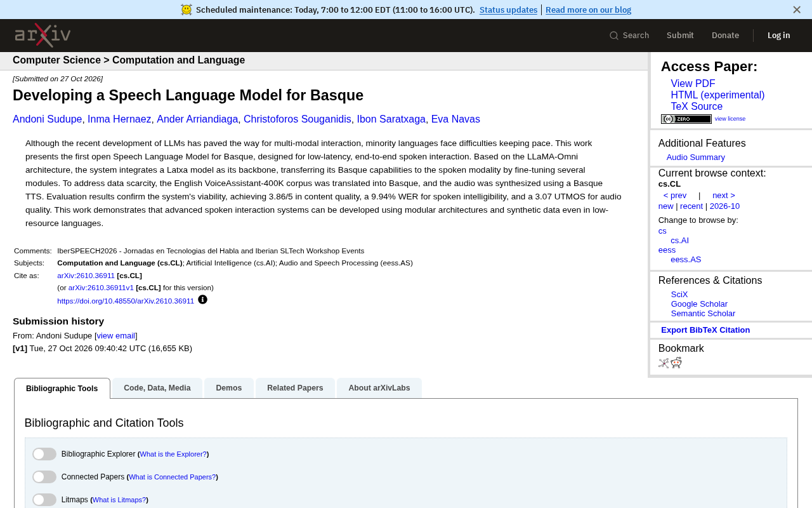
Task: Open the CC Zero license badge
Action: 686,119
